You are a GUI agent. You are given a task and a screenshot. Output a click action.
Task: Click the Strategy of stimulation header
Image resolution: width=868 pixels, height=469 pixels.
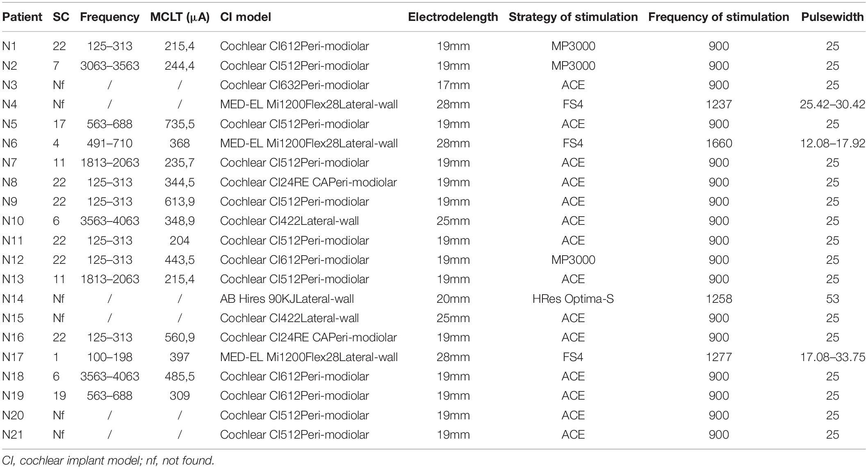(x=573, y=17)
